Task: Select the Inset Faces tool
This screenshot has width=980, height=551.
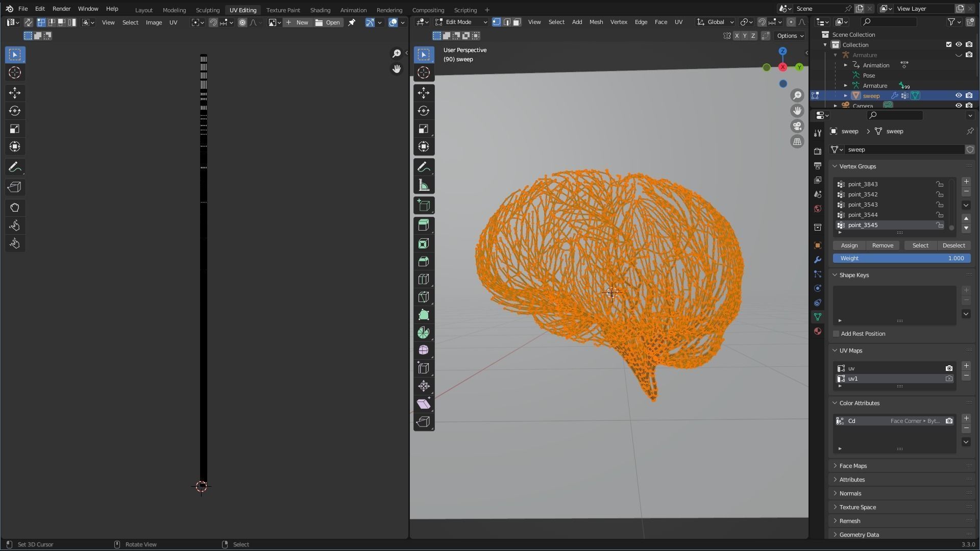Action: point(424,243)
